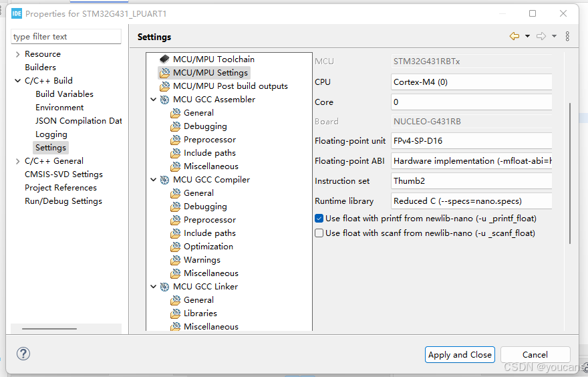Click the MCU/MPU Toolchain chip icon
Screen dimensions: 588x377
pyautogui.click(x=164, y=59)
